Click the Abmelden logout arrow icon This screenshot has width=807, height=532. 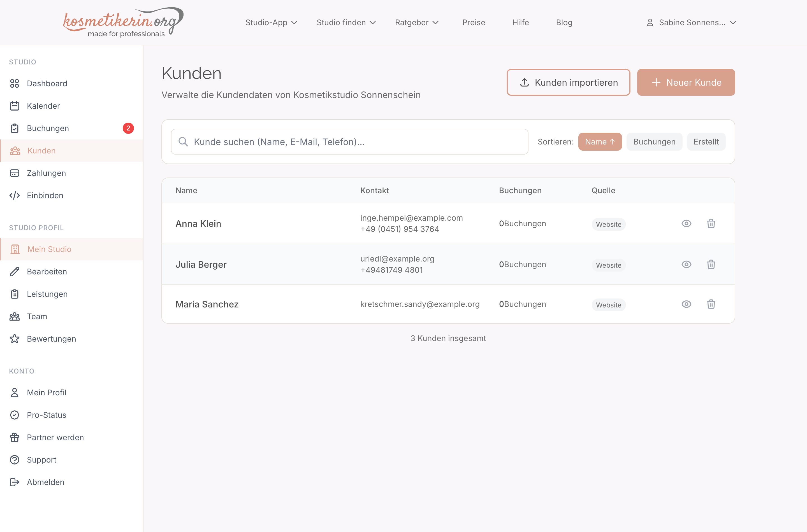(x=15, y=482)
